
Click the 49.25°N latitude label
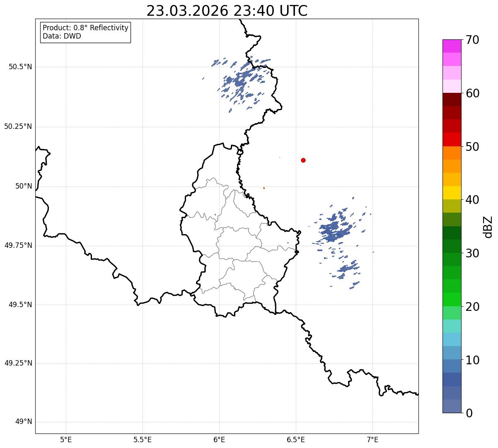[x=18, y=363]
